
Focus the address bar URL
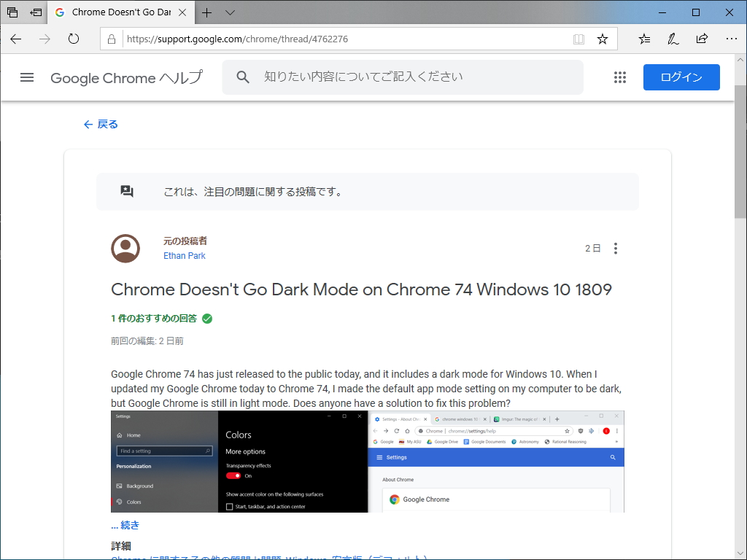click(237, 39)
